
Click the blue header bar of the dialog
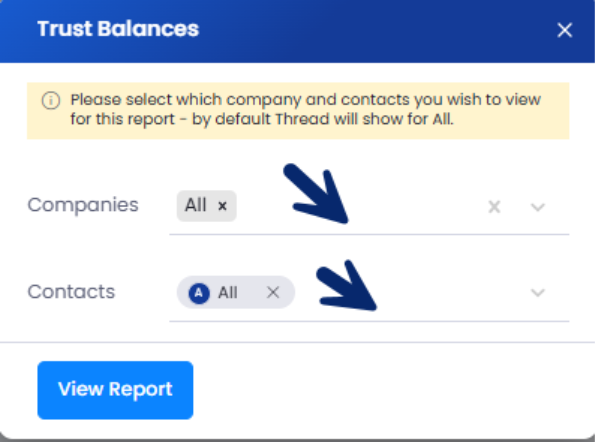tap(298, 31)
